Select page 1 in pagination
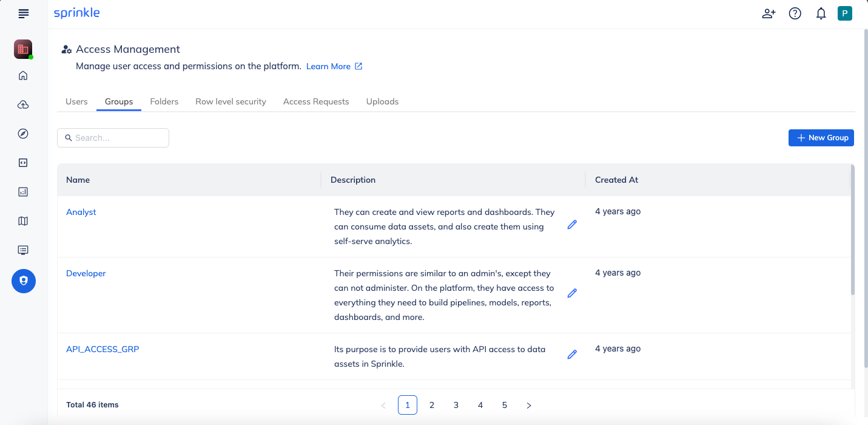Viewport: 868px width, 425px height. [x=408, y=405]
